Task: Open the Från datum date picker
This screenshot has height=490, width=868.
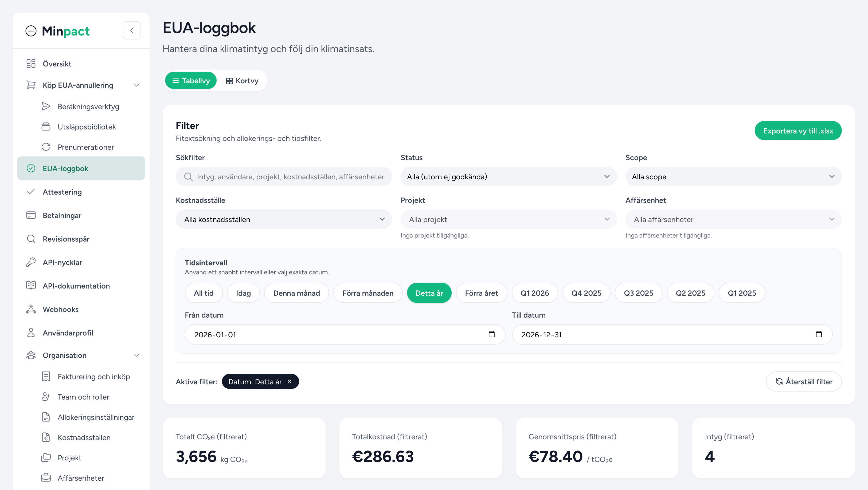Action: 491,334
